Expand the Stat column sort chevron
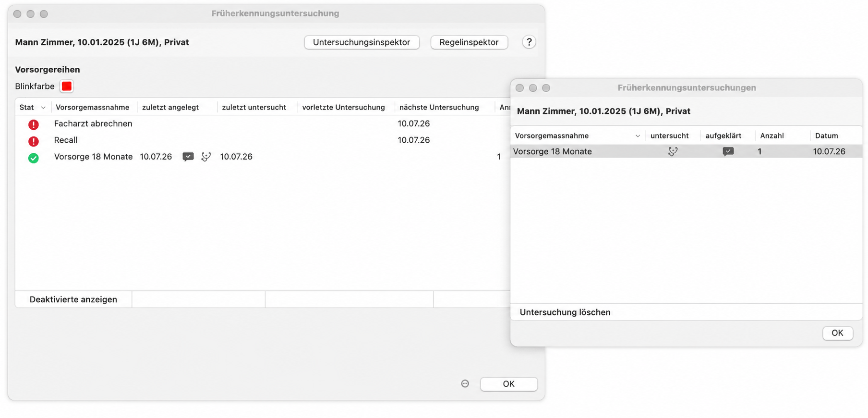Viewport: 868px width, 418px height. point(43,108)
